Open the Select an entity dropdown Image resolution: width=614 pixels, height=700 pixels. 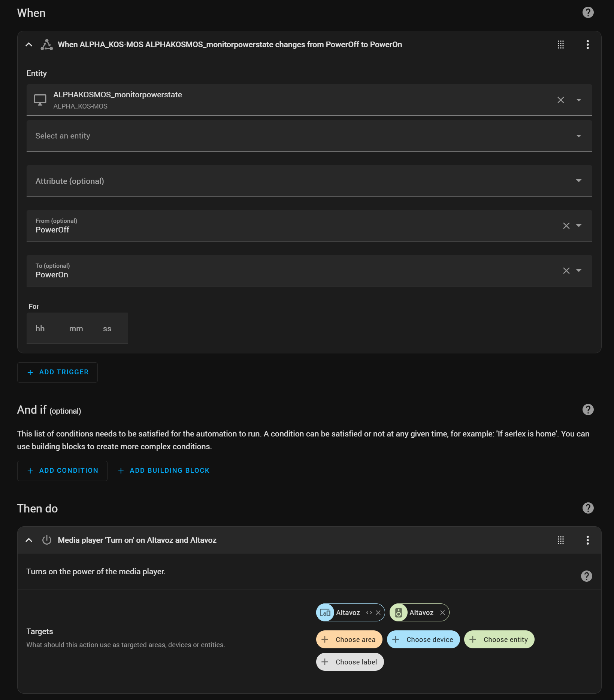309,136
